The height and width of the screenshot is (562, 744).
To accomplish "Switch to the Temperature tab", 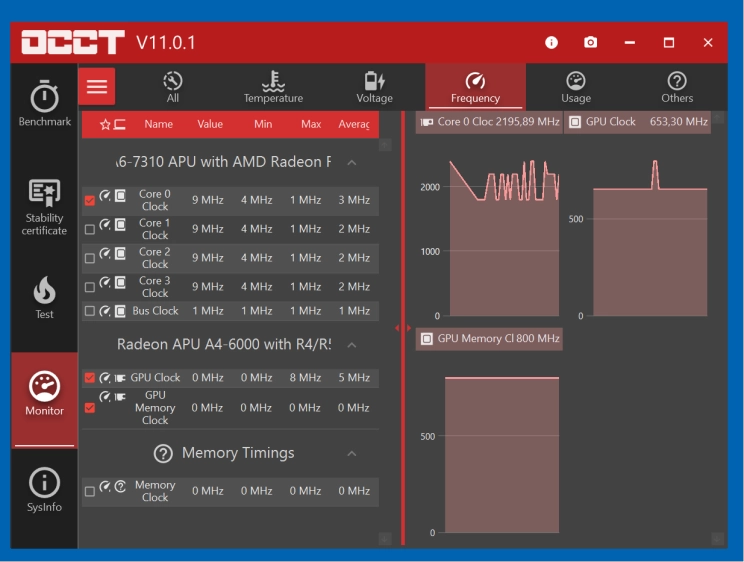I will pyautogui.click(x=273, y=88).
